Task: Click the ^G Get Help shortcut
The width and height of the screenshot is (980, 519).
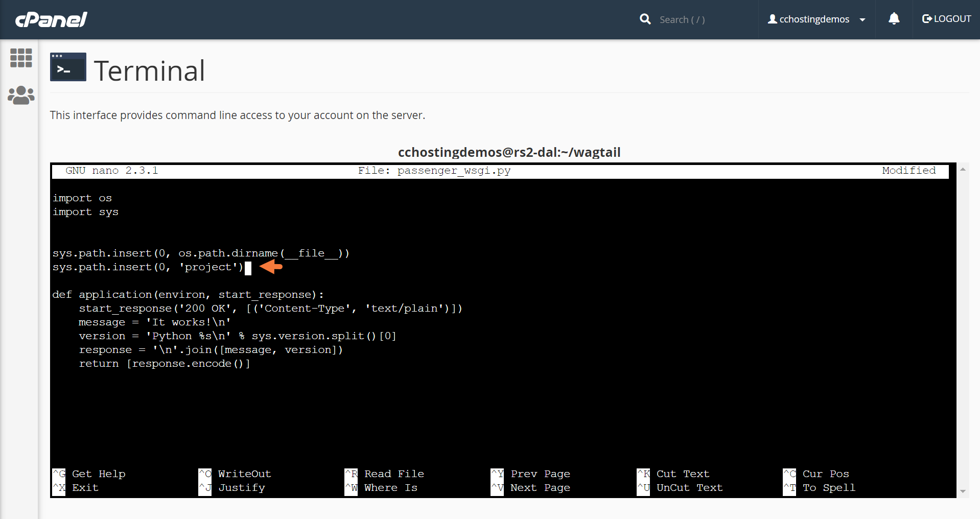Action: pyautogui.click(x=89, y=474)
